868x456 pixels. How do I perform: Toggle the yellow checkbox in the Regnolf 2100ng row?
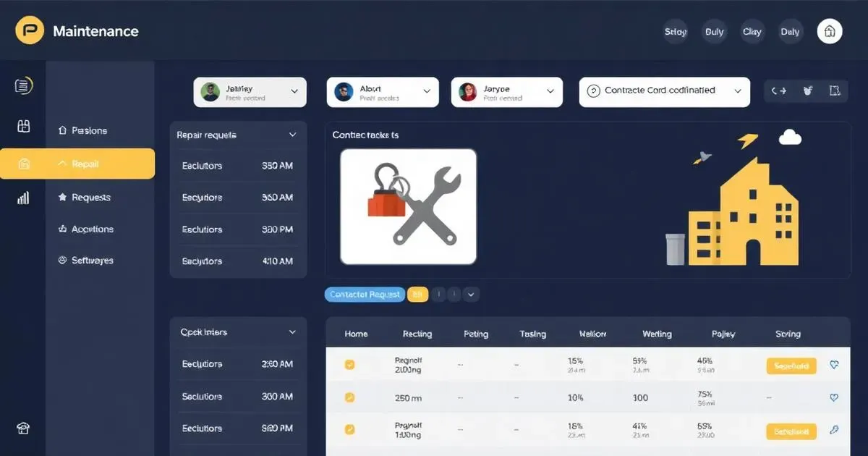click(x=349, y=365)
